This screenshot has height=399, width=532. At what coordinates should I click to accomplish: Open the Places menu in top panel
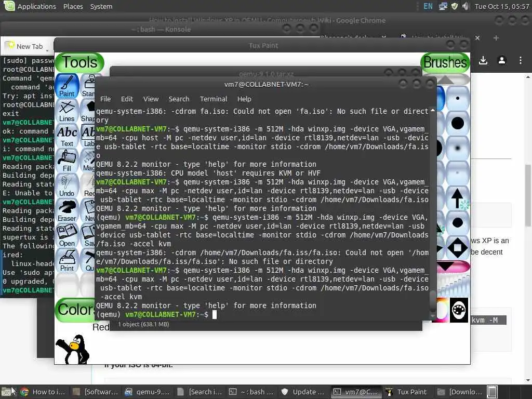point(73,6)
